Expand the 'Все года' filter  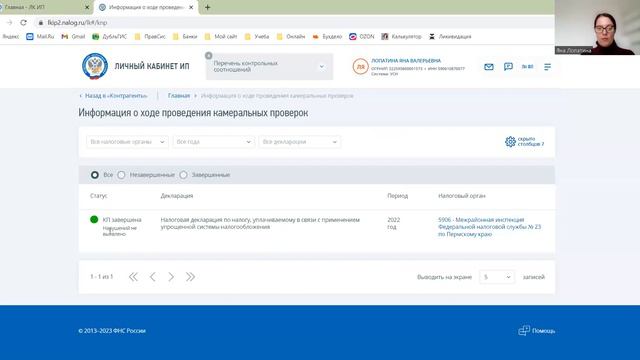[213, 142]
